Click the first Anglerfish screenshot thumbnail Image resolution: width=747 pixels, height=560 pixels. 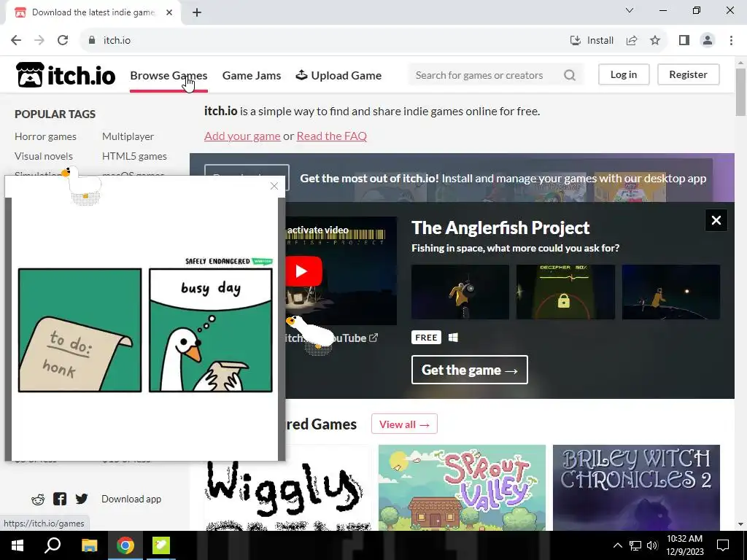tap(460, 292)
